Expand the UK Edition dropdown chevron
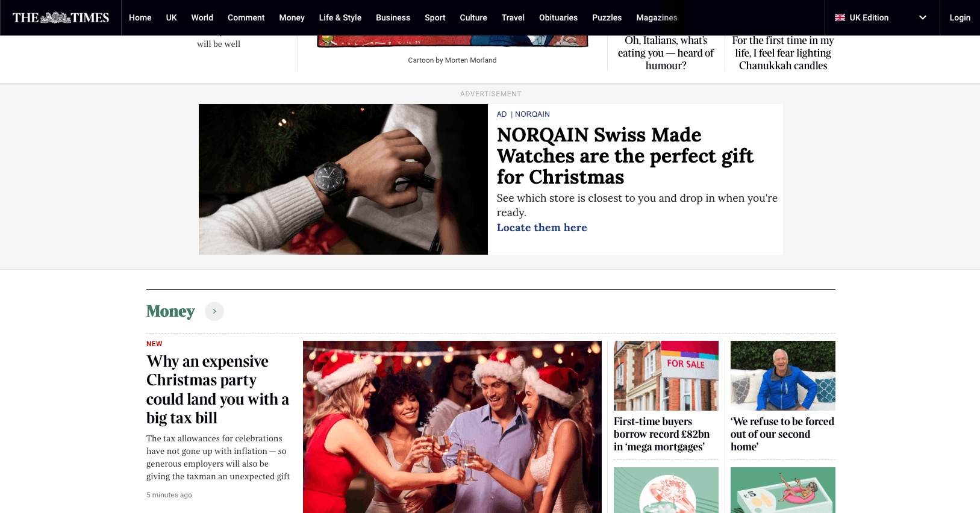 coord(922,17)
